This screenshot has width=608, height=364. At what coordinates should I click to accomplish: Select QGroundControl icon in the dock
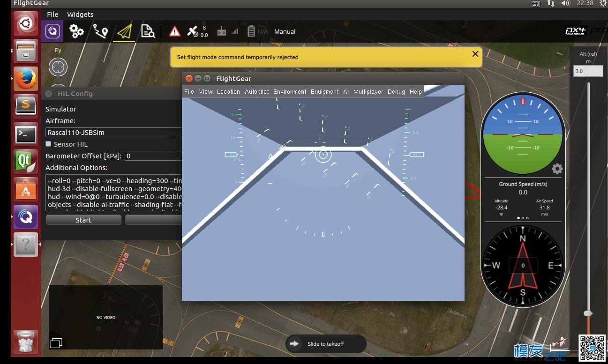coord(26,217)
